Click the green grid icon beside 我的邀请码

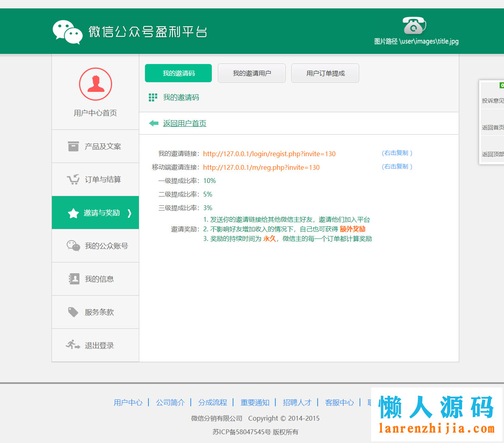coord(153,97)
